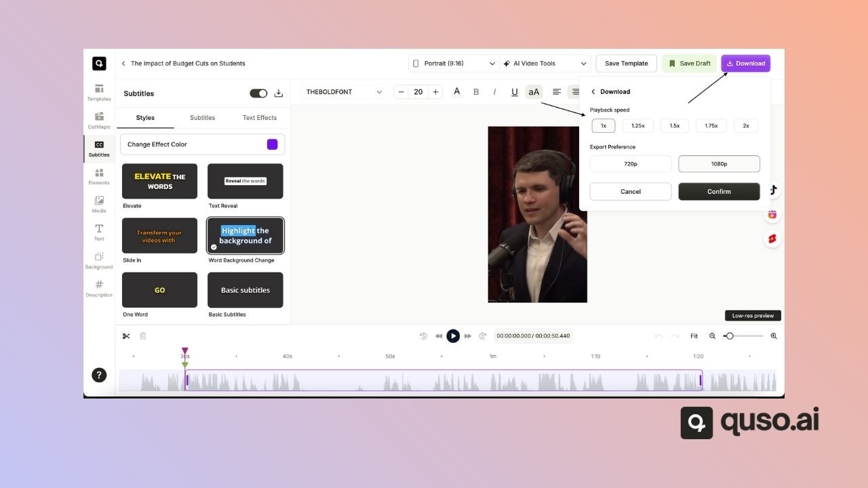Redo the last edit

click(x=675, y=336)
